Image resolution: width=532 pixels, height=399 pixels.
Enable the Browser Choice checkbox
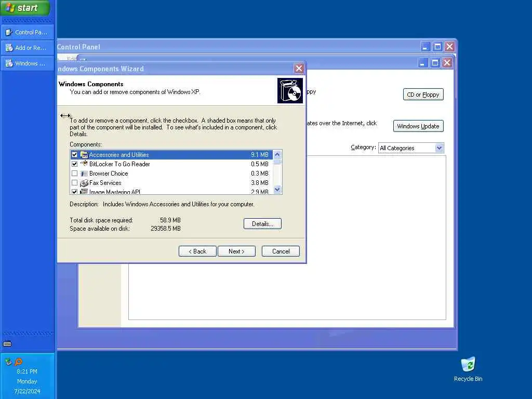pyautogui.click(x=75, y=174)
